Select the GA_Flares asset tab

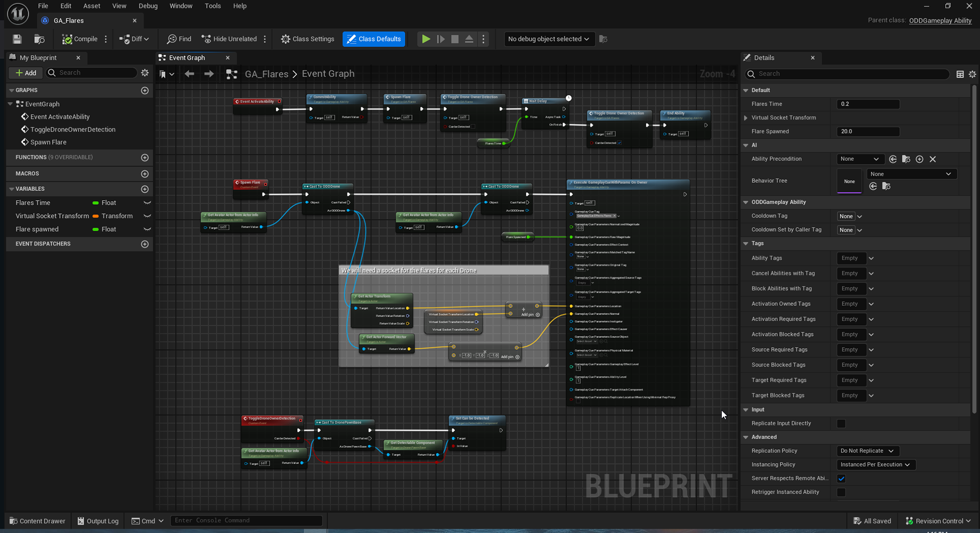69,21
